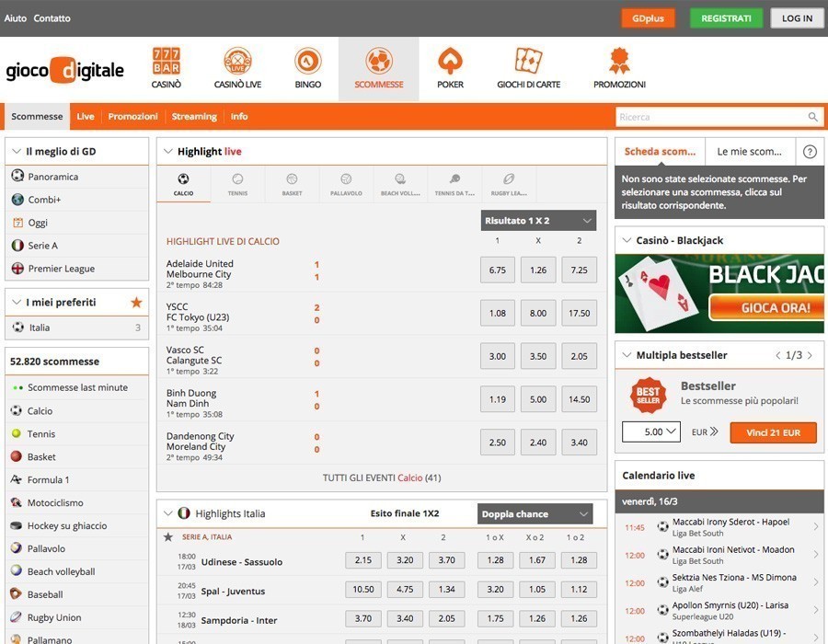Viewport: 828px width, 644px height.
Task: Open Panoramica in sidebar
Action: pos(77,177)
